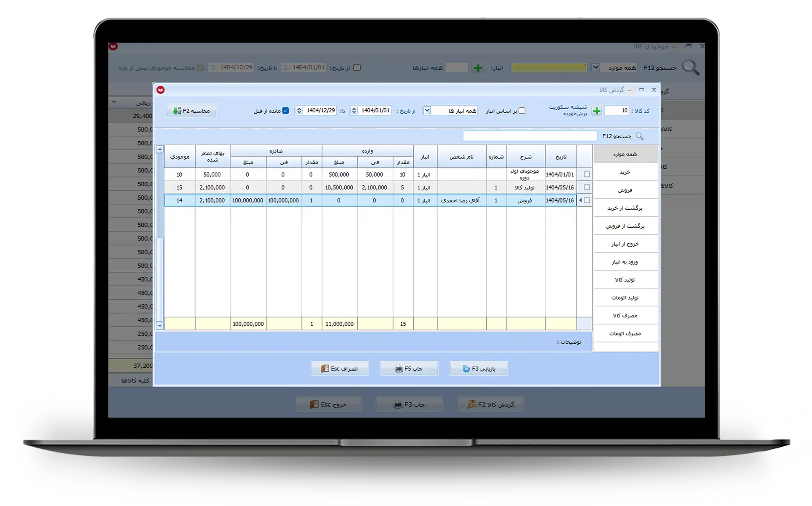Click the انبار code field in the background window
This screenshot has width=812, height=506.
pyautogui.click(x=457, y=67)
